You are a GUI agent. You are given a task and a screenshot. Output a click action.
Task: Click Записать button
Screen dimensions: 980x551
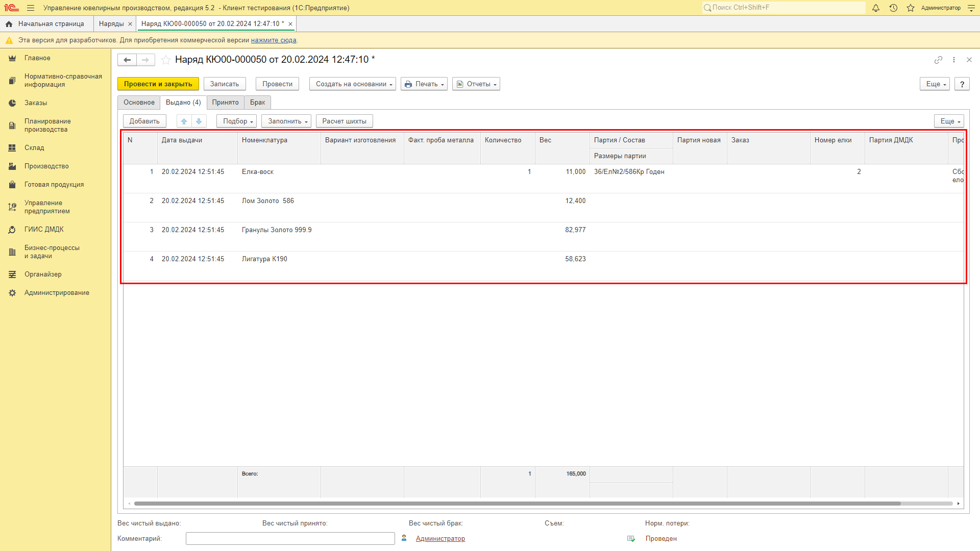pos(225,84)
